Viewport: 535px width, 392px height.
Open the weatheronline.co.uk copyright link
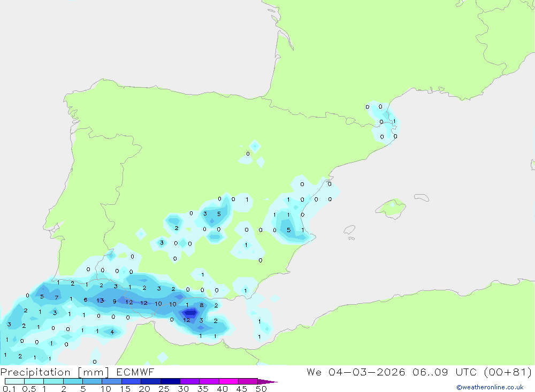(x=490, y=387)
